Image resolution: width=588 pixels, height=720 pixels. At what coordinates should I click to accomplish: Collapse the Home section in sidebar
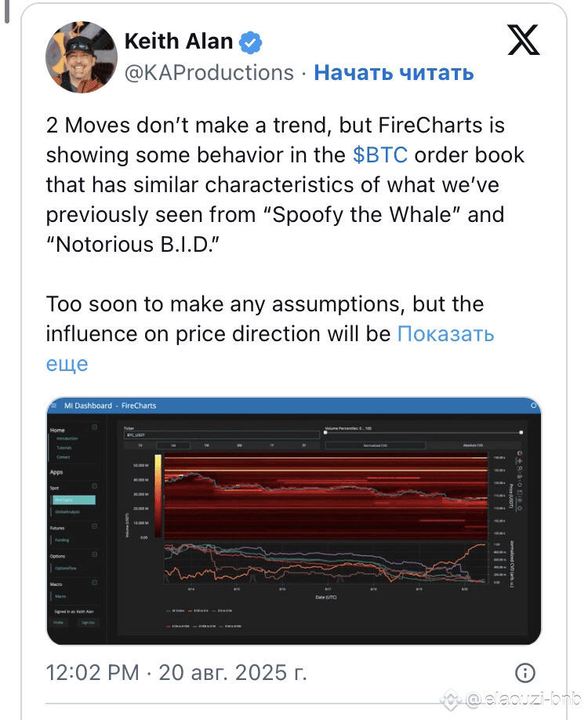point(95,427)
